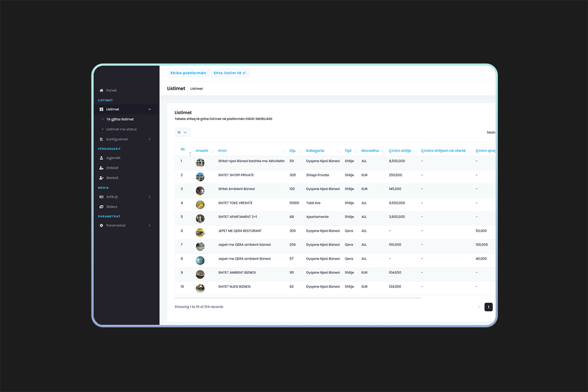This screenshot has width=588, height=392.
Task: Click the Agjentët user icon
Action: click(101, 158)
